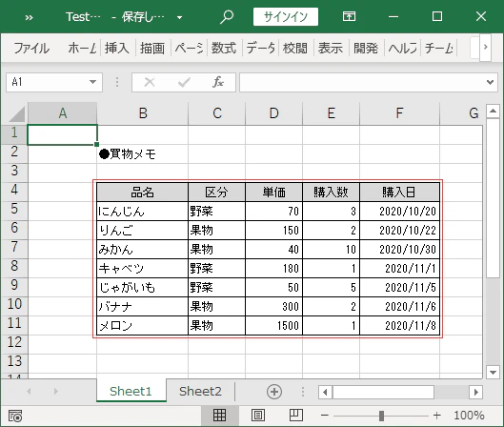Click the previous sheet navigation arrow
The height and width of the screenshot is (427, 504).
tap(29, 392)
